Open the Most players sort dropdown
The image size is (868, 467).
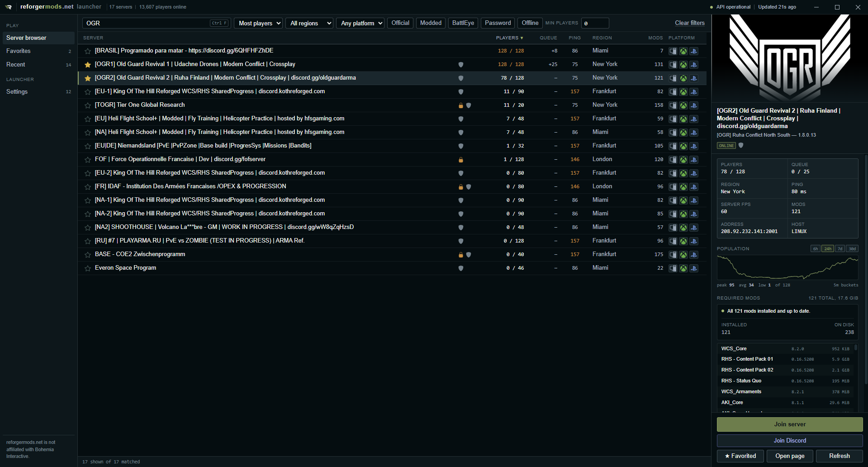258,23
